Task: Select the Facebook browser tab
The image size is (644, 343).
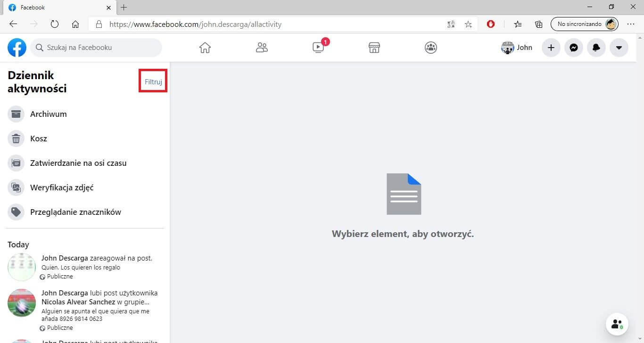Action: coord(59,8)
